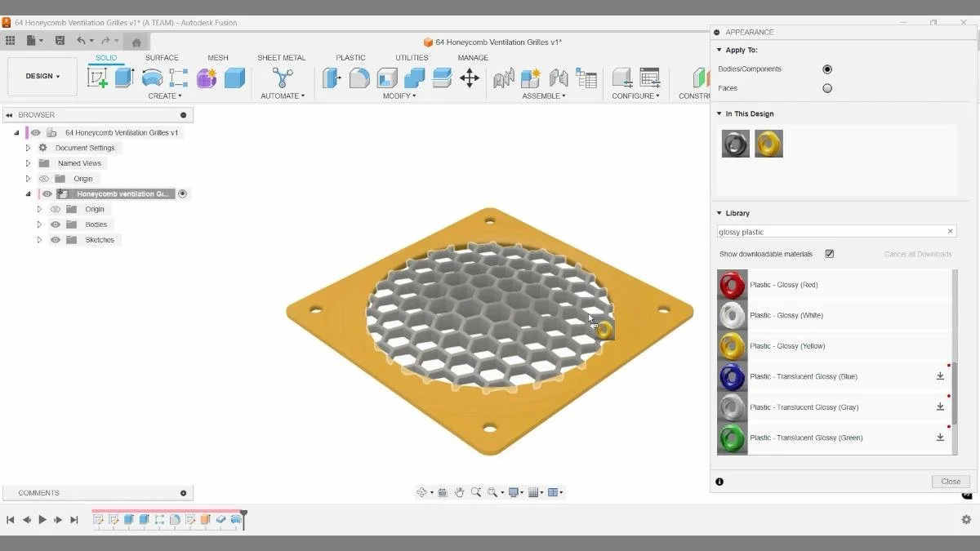Click the Pan hand icon in navigation bar
The width and height of the screenshot is (980, 551).
coord(460,491)
